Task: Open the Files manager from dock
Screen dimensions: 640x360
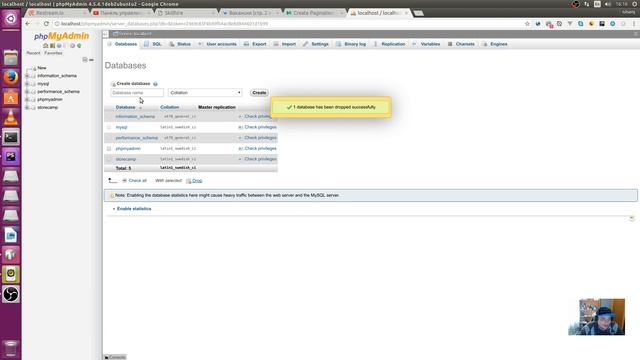Action: tap(11, 58)
